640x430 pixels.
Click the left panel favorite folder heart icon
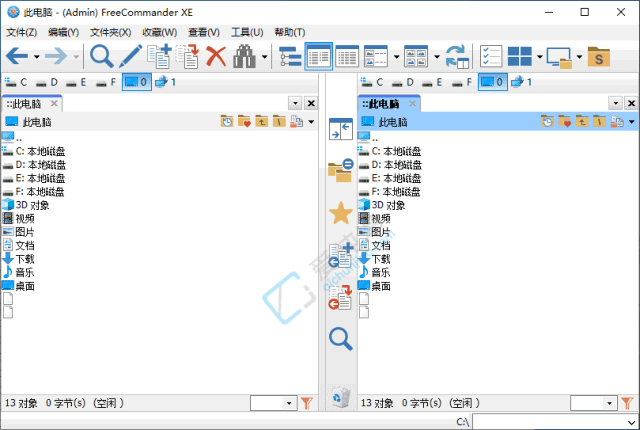(244, 121)
